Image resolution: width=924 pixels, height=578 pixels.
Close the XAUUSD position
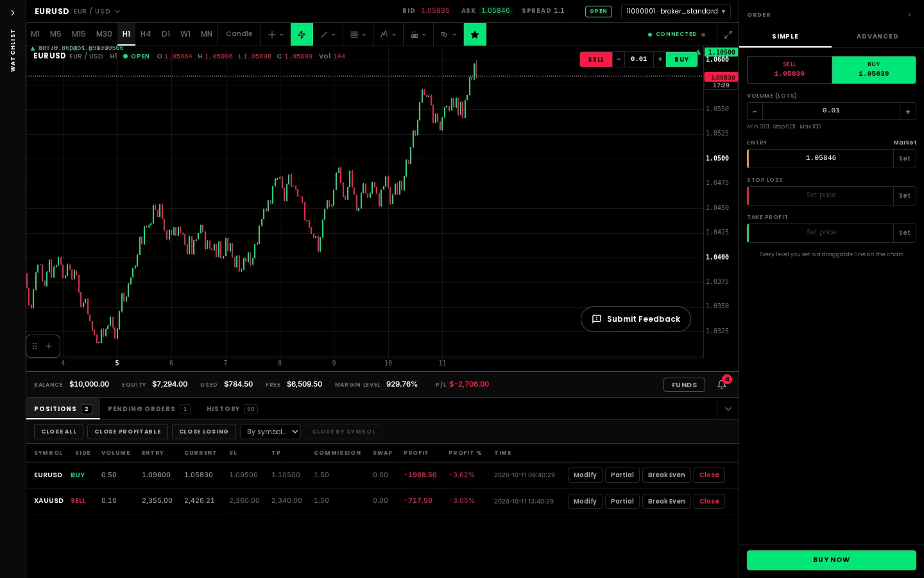click(709, 501)
